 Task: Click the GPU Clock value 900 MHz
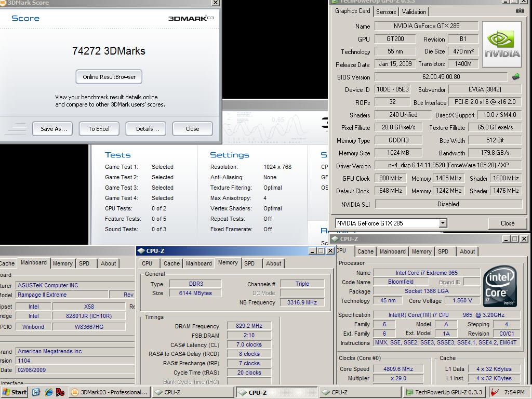391,178
